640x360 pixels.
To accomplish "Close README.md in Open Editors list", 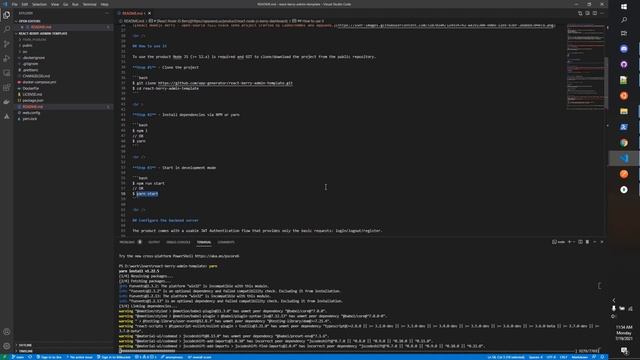I will [22, 27].
